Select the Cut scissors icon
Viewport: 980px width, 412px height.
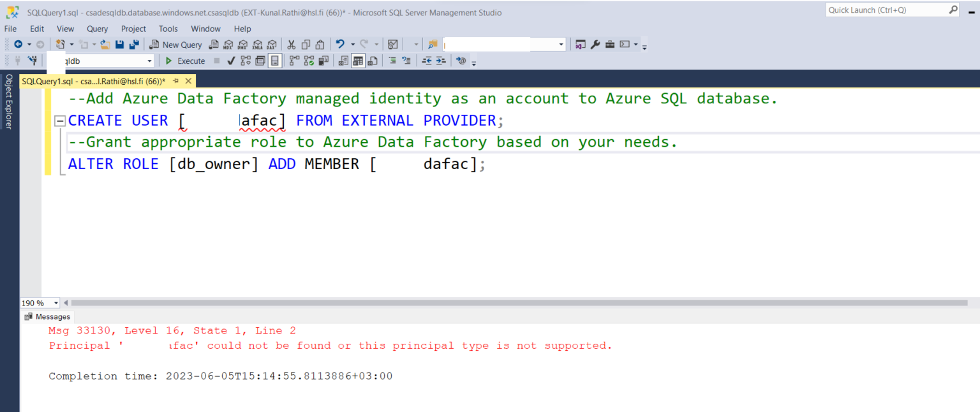[x=292, y=44]
